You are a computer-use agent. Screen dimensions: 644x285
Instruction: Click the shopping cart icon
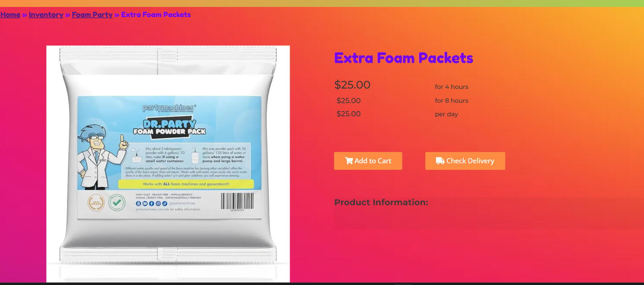(x=349, y=161)
